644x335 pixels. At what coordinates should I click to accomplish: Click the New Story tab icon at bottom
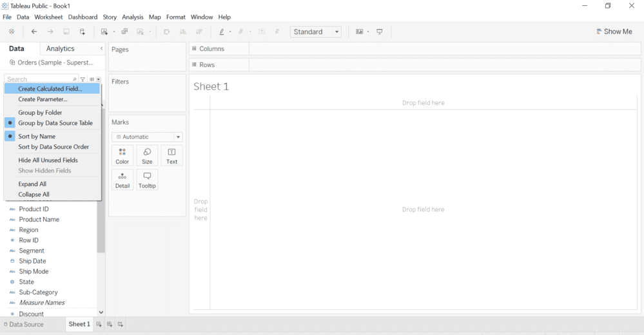121,324
